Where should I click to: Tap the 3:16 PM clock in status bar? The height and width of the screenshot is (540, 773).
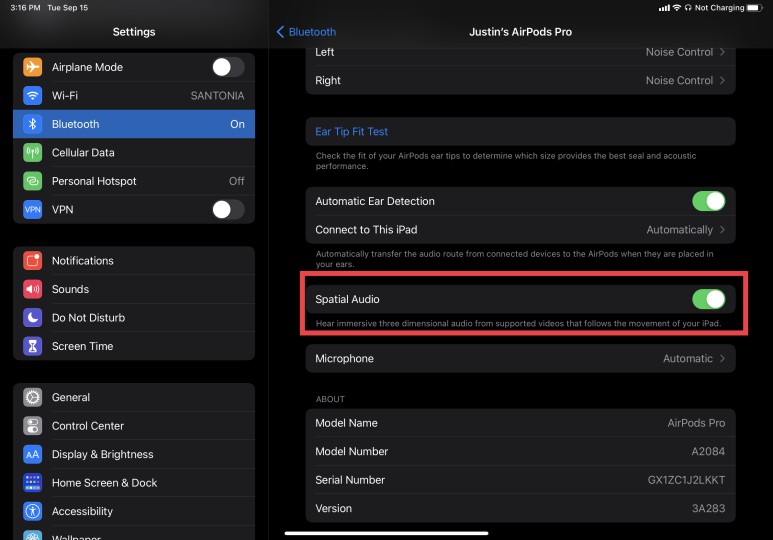[25, 8]
